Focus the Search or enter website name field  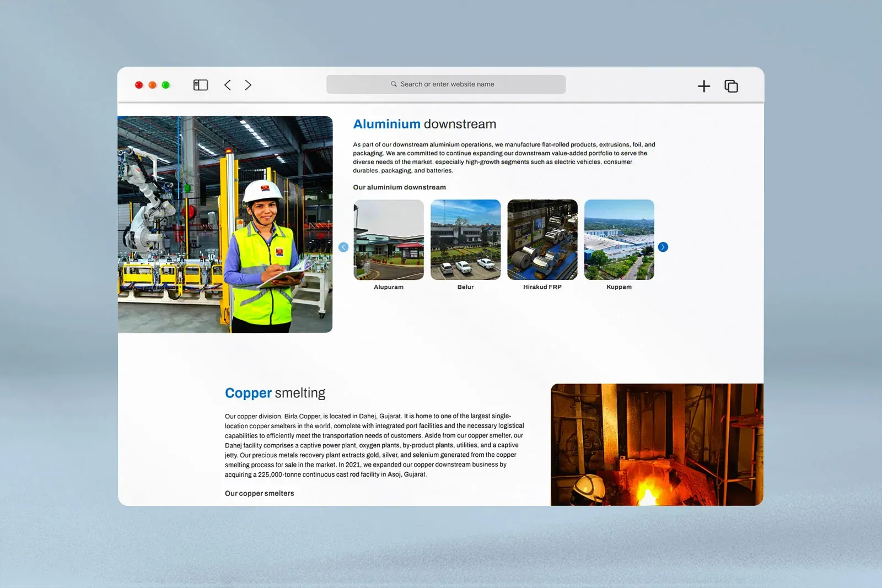pos(446,84)
